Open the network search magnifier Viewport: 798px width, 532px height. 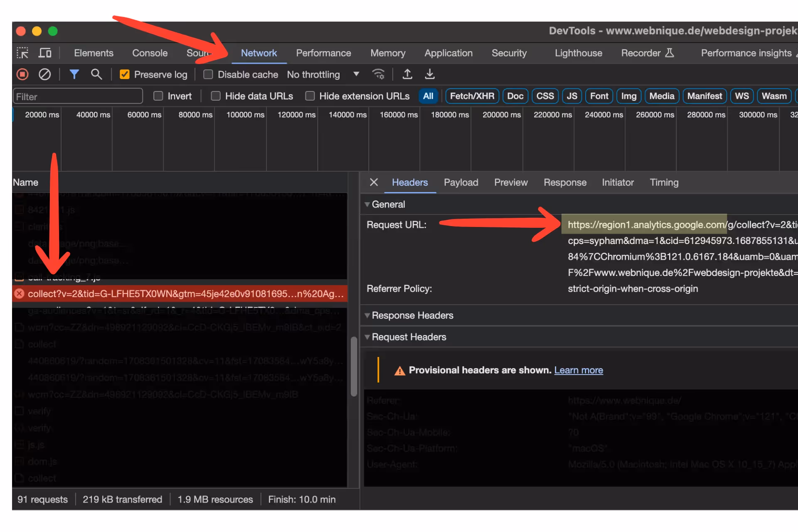tap(96, 74)
